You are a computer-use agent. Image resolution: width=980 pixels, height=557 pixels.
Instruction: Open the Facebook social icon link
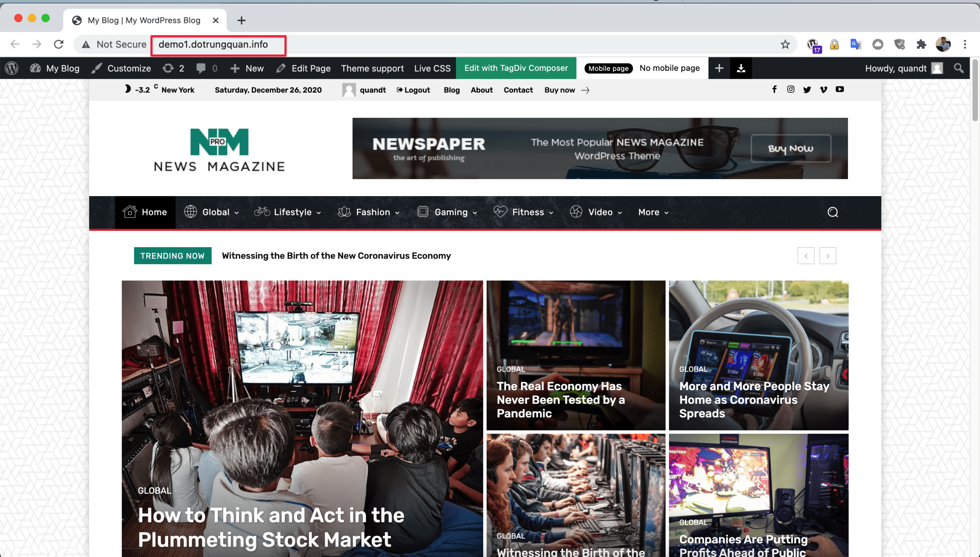click(x=774, y=89)
